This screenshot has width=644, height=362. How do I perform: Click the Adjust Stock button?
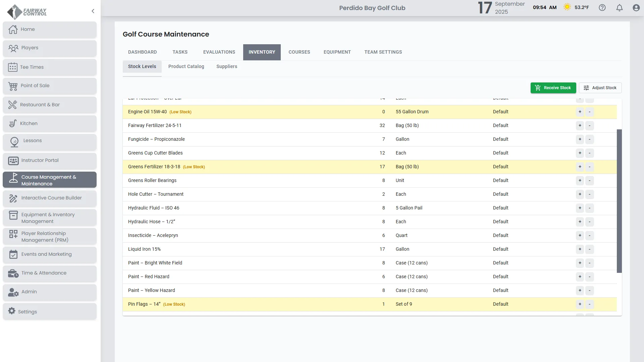(x=600, y=88)
